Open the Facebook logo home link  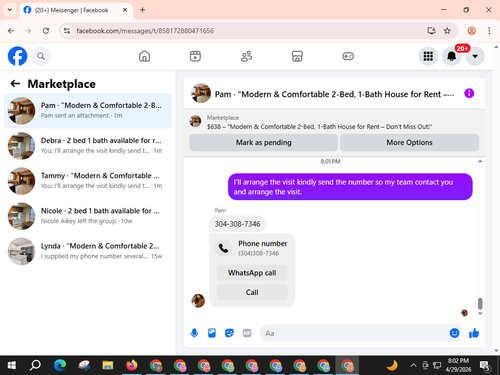click(17, 56)
